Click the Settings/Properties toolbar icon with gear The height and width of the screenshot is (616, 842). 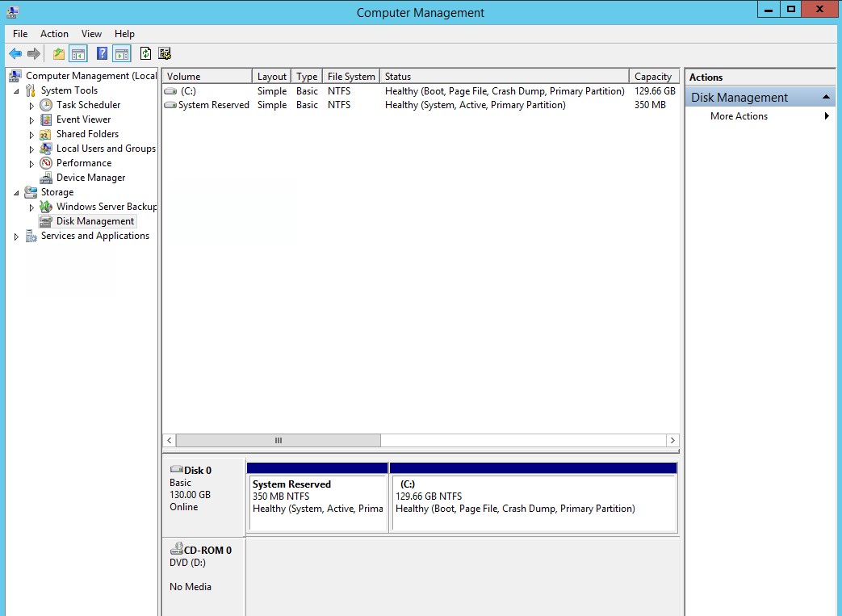point(165,53)
